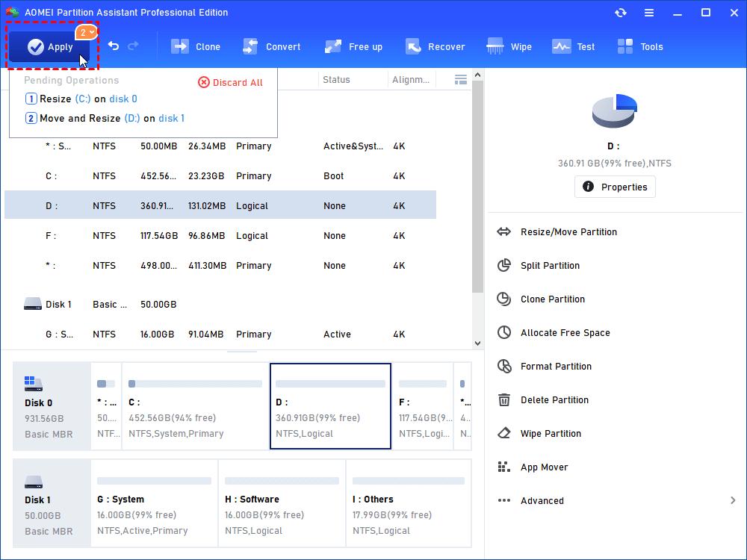747x560 pixels.
Task: Select the F: block in Disk 0 map
Action: pos(423,405)
